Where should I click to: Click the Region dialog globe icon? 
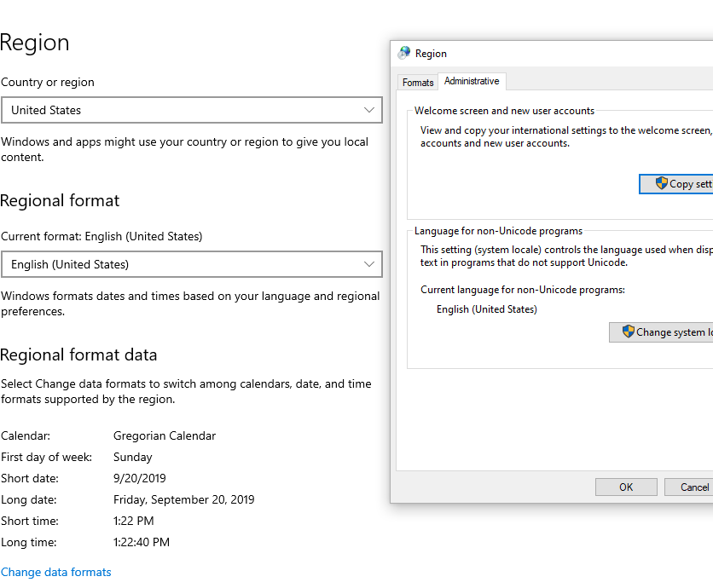403,53
